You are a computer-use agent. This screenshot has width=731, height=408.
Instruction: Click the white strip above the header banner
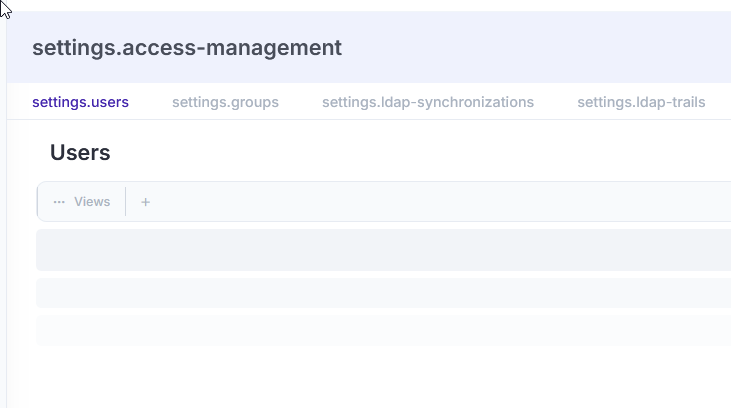(x=380, y=5)
